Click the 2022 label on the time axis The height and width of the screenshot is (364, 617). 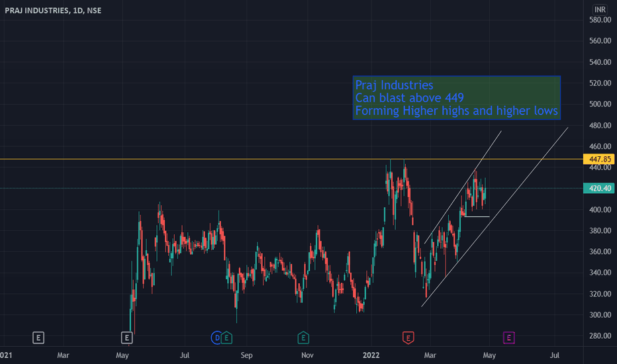(371, 355)
